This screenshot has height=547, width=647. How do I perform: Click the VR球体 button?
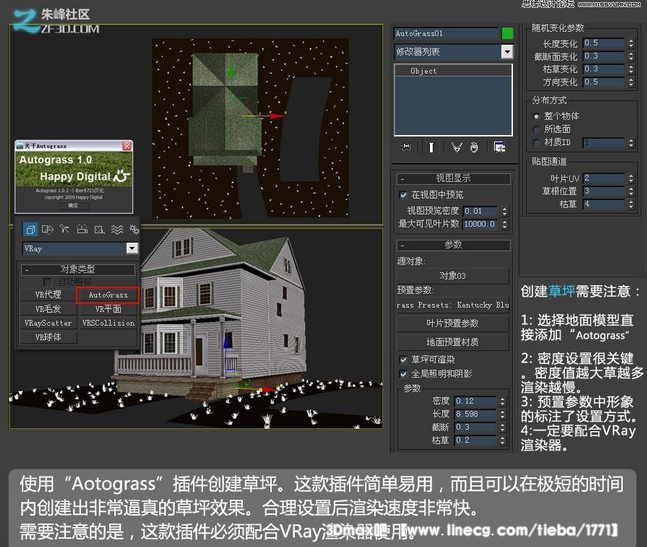[x=48, y=337]
